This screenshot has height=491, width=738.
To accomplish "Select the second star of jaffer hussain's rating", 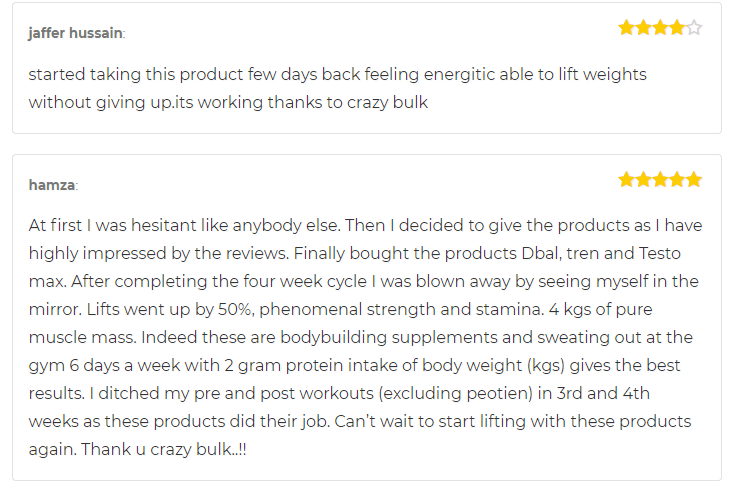I will pyautogui.click(x=643, y=27).
